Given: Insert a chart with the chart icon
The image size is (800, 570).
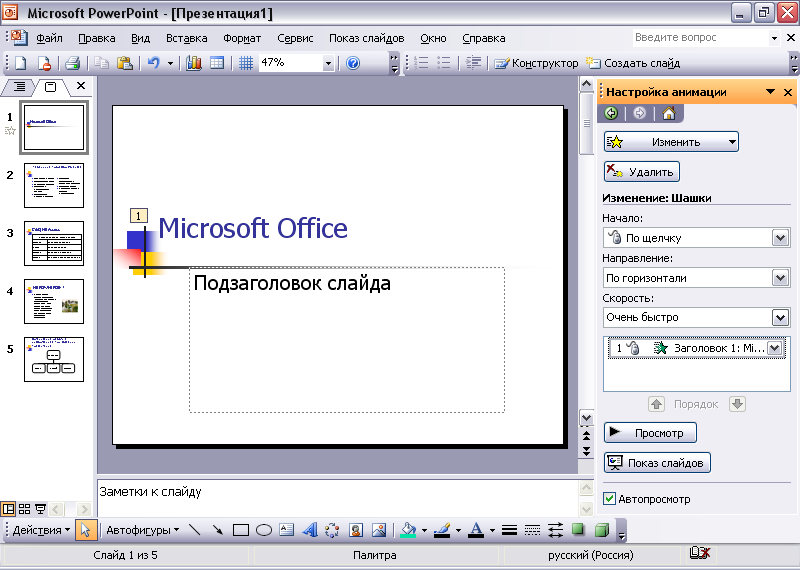Looking at the screenshot, I should [x=193, y=63].
